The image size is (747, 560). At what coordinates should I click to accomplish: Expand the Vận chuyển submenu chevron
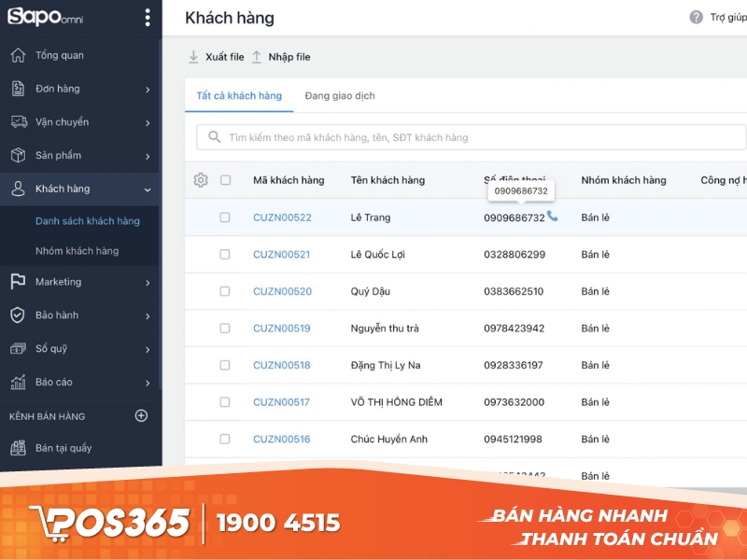point(148,123)
